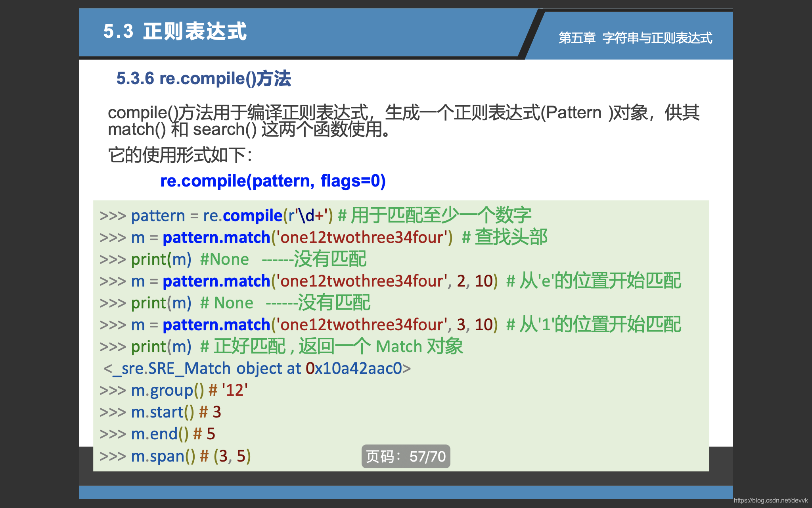This screenshot has width=812, height=508.
Task: Select the comment 查找头部
Action: [x=511, y=237]
